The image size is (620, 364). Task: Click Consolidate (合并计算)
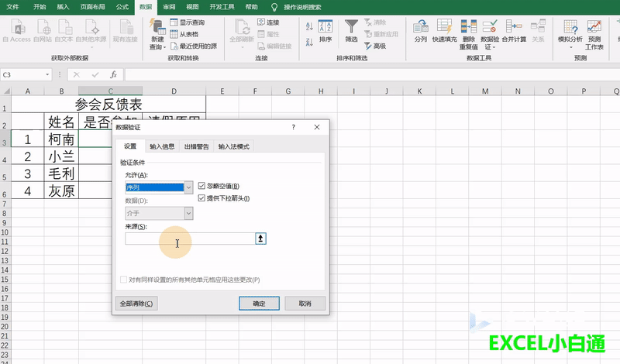coord(514,31)
